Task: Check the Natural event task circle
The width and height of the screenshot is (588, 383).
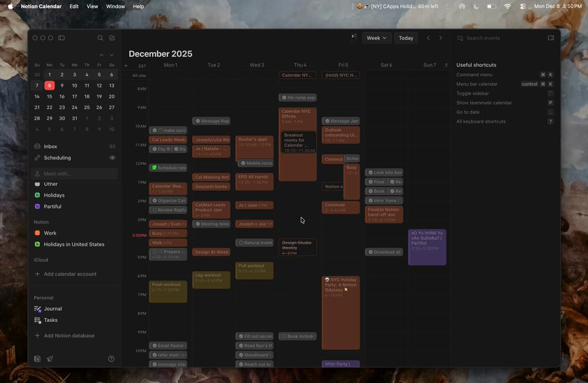Action: tap(241, 243)
